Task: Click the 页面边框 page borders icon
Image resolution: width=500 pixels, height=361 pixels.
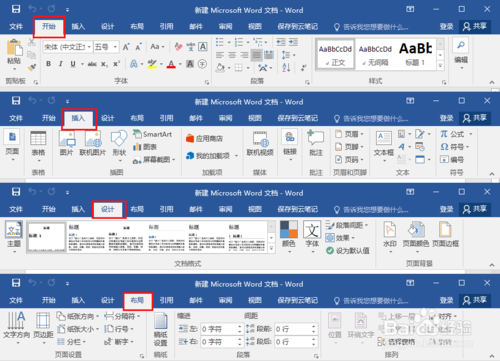Action: click(445, 229)
